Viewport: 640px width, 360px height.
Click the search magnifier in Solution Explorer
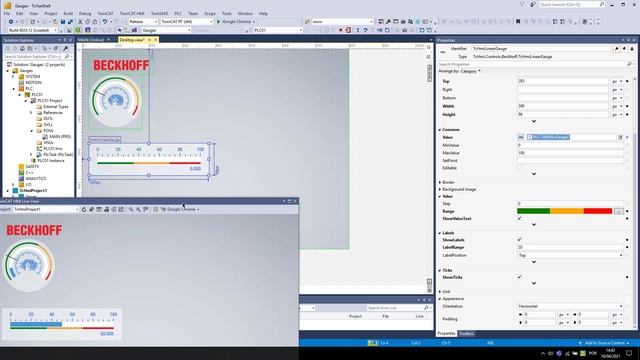67,56
